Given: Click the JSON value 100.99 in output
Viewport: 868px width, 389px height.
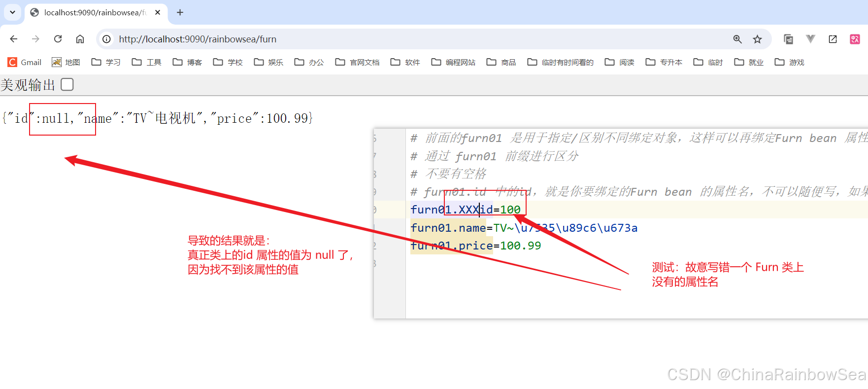Looking at the screenshot, I should tap(287, 118).
